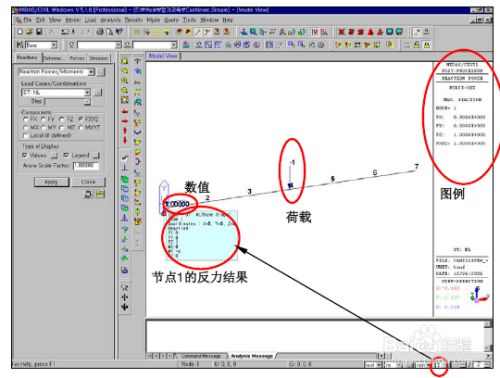Open the Load menu
Screen dimensions: 500x378
pos(90,20)
